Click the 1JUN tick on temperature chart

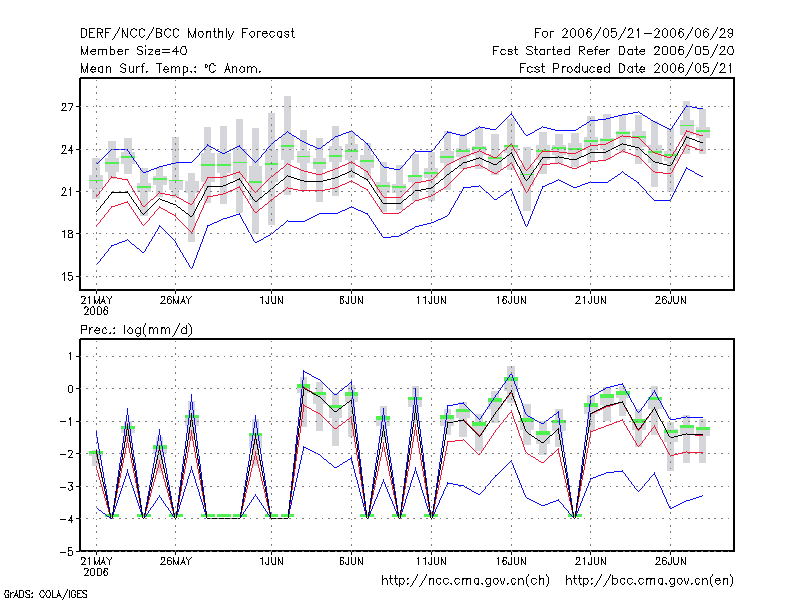pos(271,300)
